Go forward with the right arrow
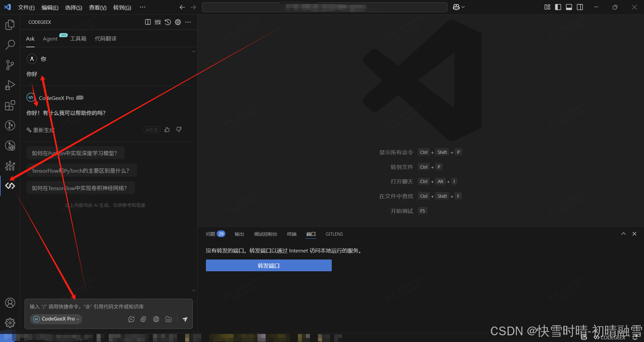The image size is (644, 342). [x=193, y=7]
